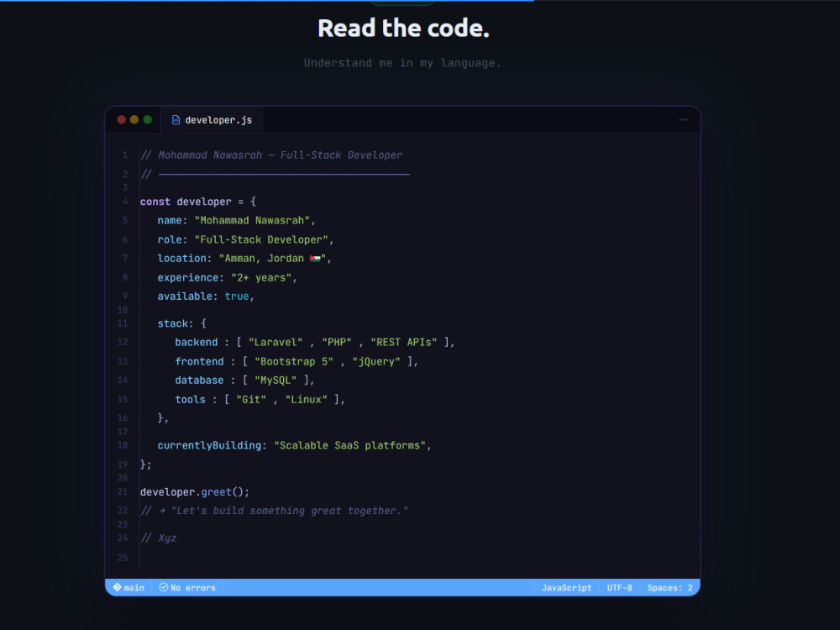Click the 'No errors' status text
The width and height of the screenshot is (840, 630).
(x=193, y=588)
